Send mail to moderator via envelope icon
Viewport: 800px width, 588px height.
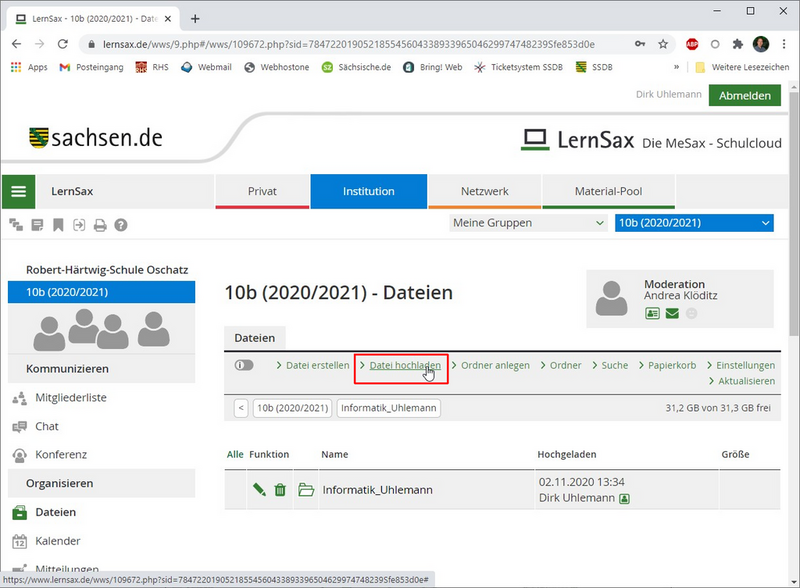[x=672, y=314]
